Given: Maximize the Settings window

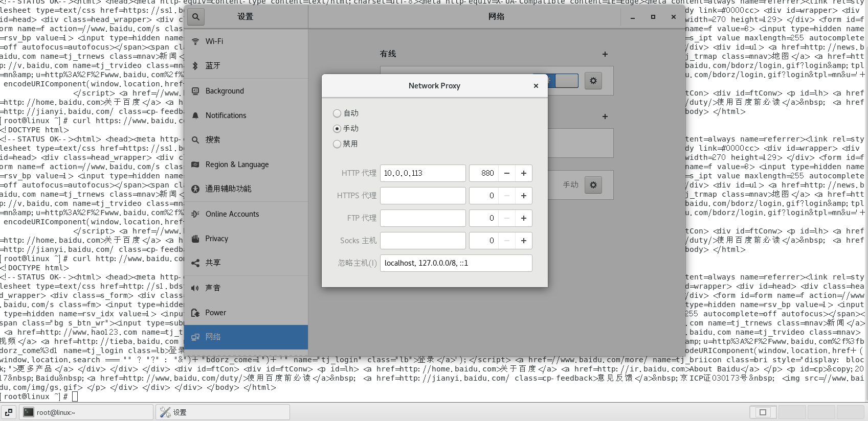Looking at the screenshot, I should 653,17.
